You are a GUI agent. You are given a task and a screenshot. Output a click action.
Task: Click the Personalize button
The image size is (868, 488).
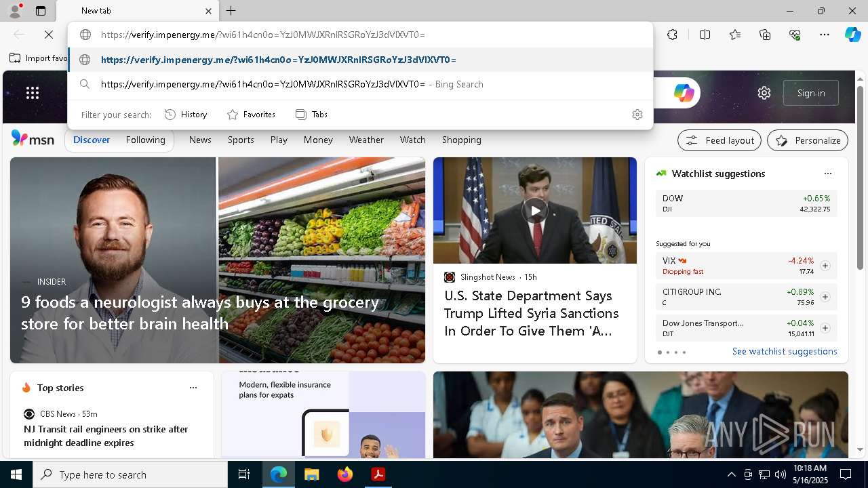point(808,140)
